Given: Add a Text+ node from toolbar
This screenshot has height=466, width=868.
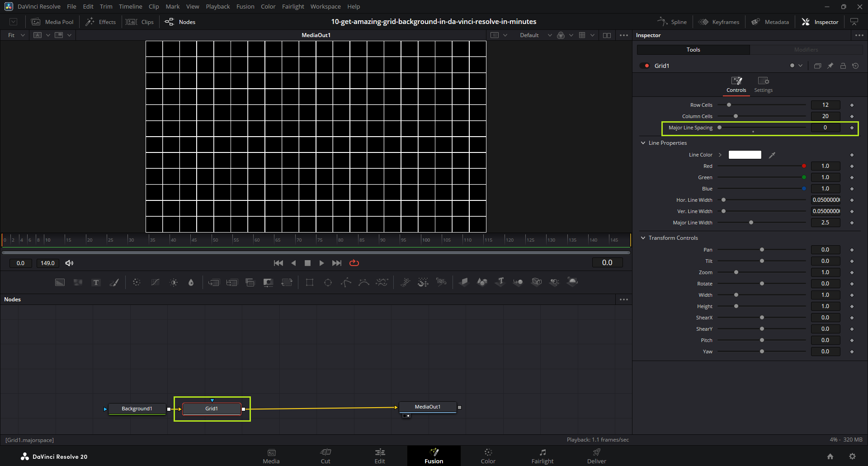Looking at the screenshot, I should click(96, 282).
